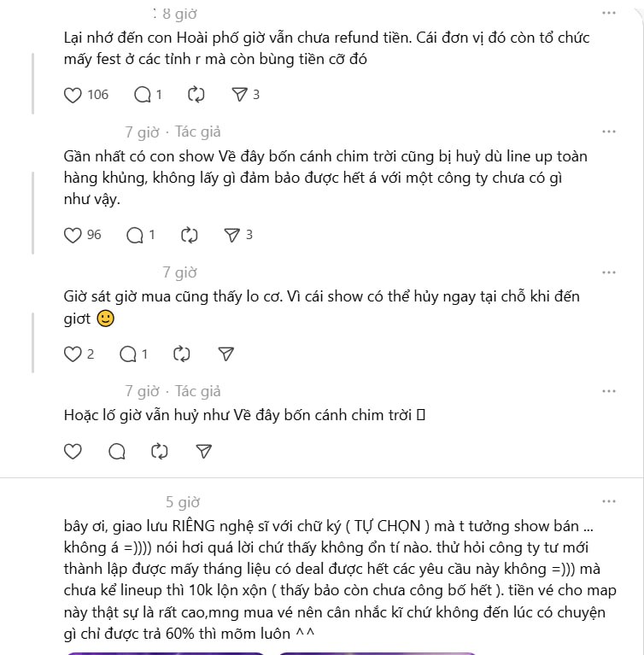Open more options on 'Gần nhất' author reply

tap(608, 132)
